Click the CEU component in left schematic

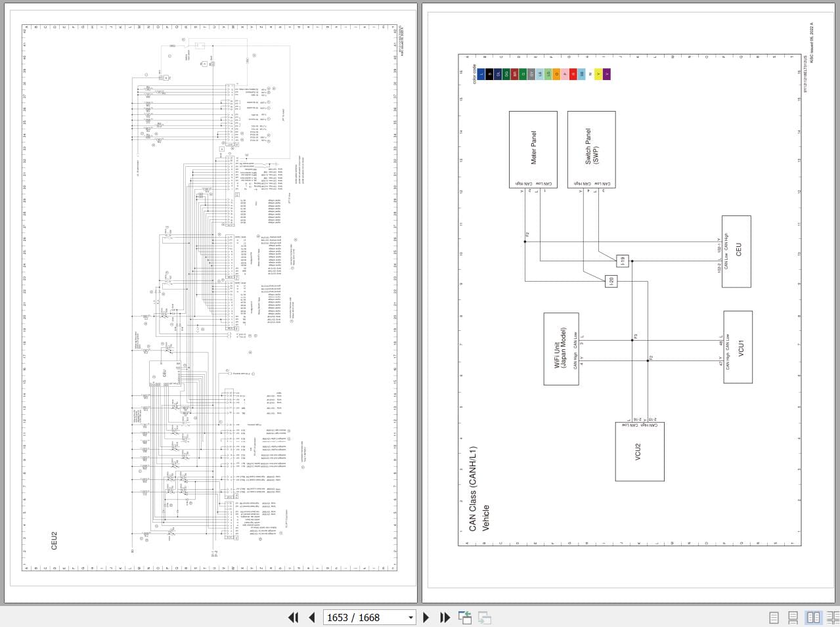pos(164,373)
